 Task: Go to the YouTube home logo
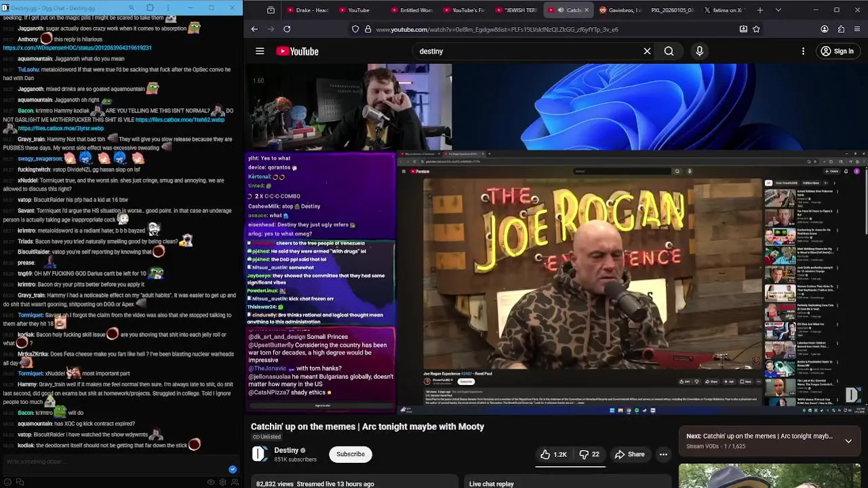297,52
